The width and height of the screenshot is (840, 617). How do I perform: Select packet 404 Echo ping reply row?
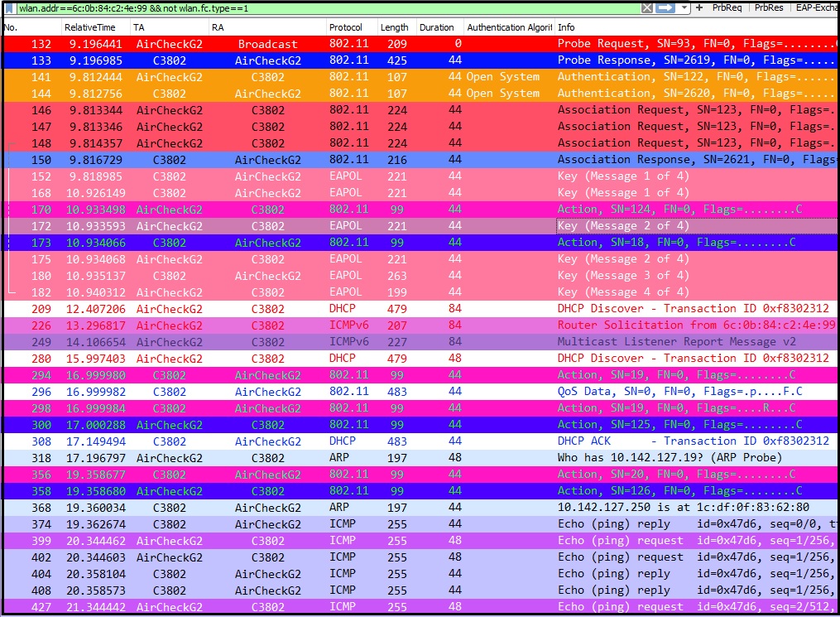coord(420,574)
